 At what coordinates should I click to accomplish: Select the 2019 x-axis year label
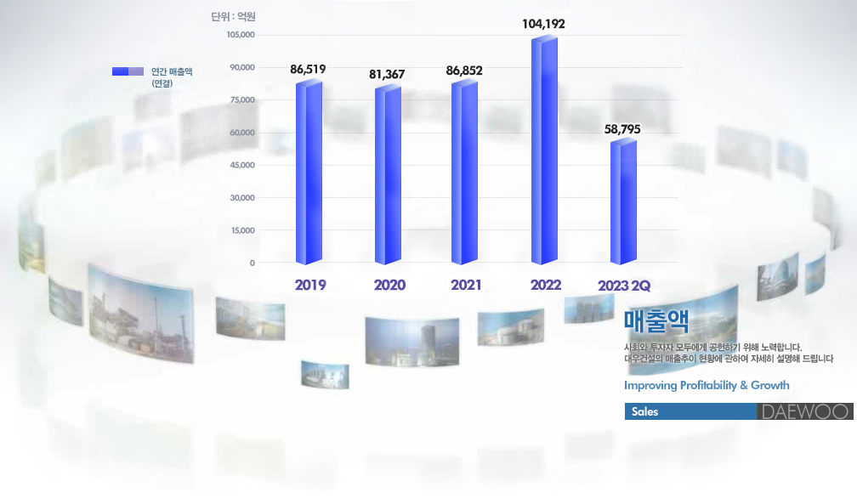(310, 285)
